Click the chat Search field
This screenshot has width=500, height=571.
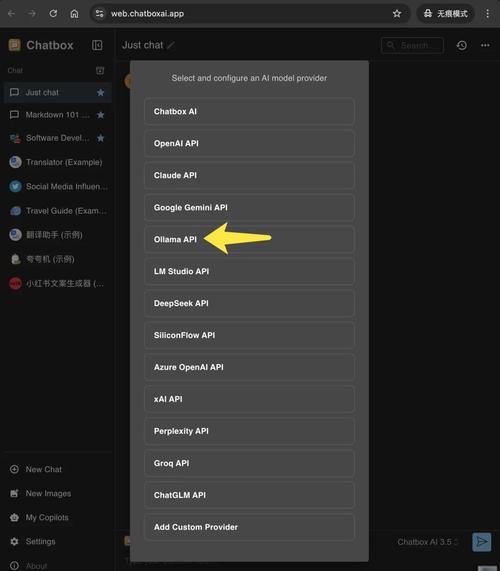[x=412, y=46]
